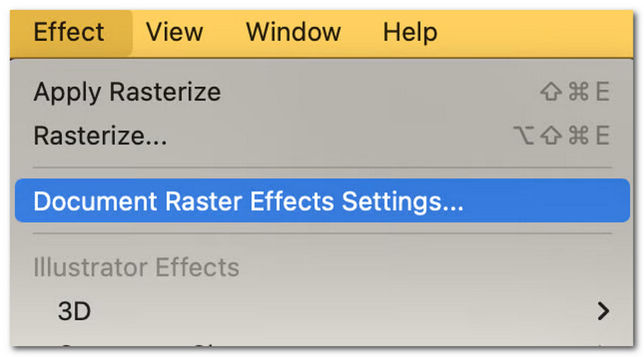Open the Help menu
Screen dimensions: 644x357
[x=410, y=32]
